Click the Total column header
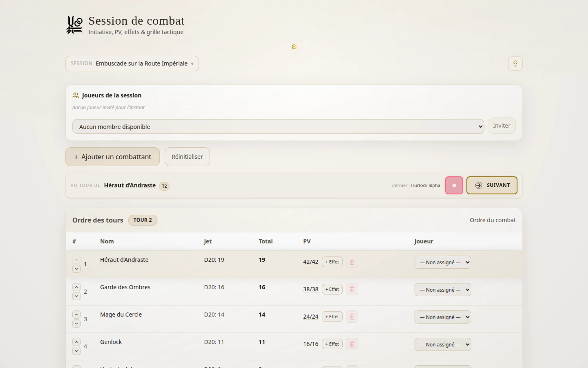Image resolution: width=588 pixels, height=368 pixels. 265,241
